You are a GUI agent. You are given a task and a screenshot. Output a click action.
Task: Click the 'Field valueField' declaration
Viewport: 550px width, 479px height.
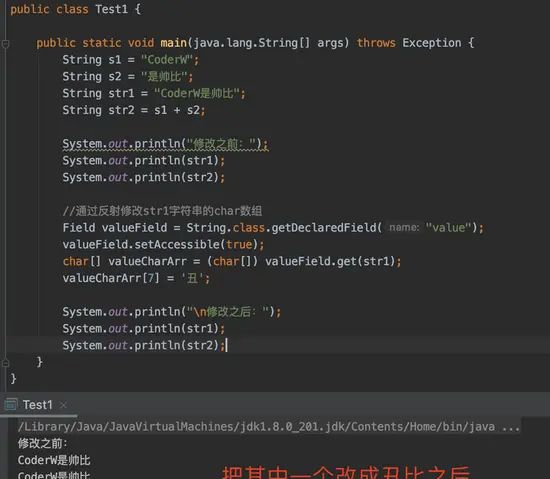point(115,228)
